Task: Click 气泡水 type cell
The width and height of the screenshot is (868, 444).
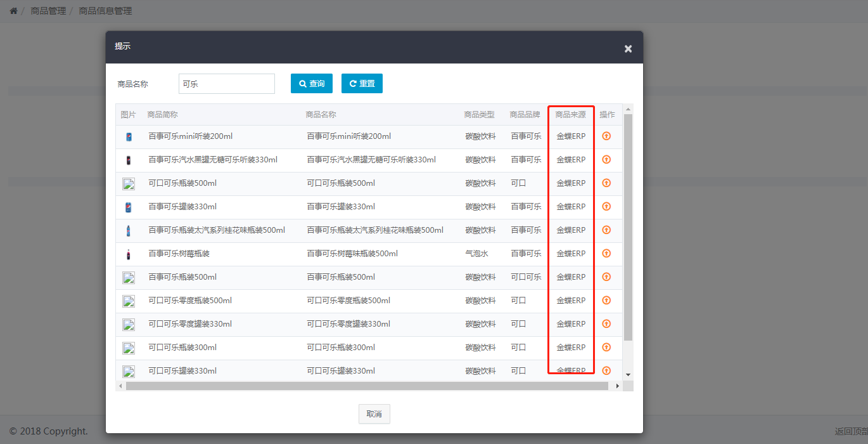Action: tap(477, 254)
